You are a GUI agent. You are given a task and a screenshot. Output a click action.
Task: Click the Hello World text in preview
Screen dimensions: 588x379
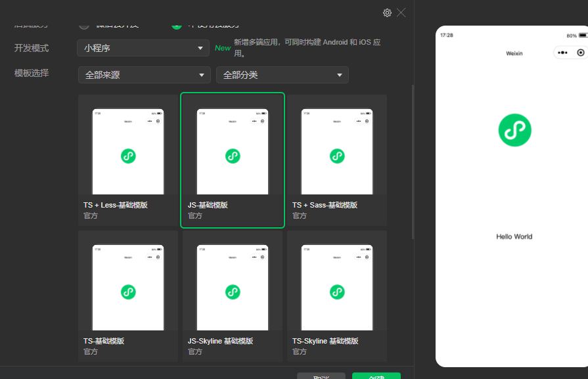[514, 236]
